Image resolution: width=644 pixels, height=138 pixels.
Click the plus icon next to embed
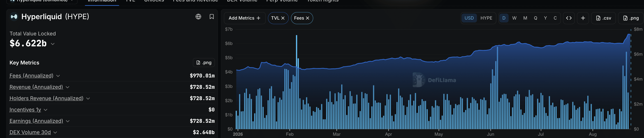click(x=583, y=18)
